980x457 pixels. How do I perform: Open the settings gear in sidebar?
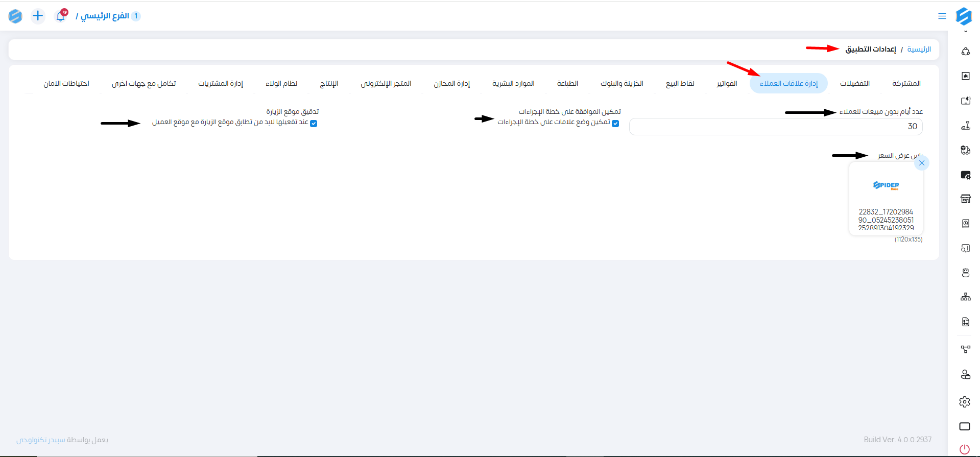click(x=965, y=402)
